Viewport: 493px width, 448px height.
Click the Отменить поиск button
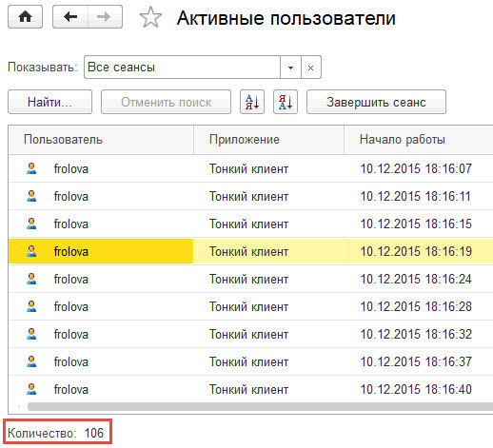tap(166, 102)
